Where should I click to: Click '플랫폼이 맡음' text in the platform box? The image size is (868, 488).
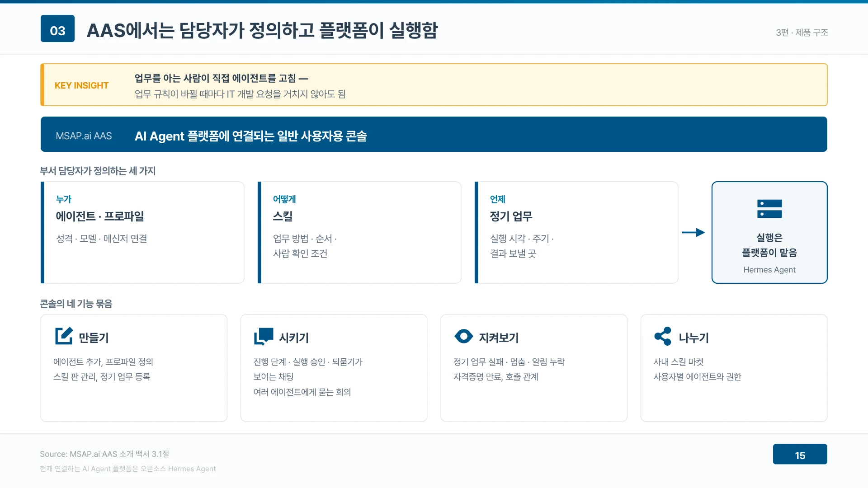click(769, 253)
